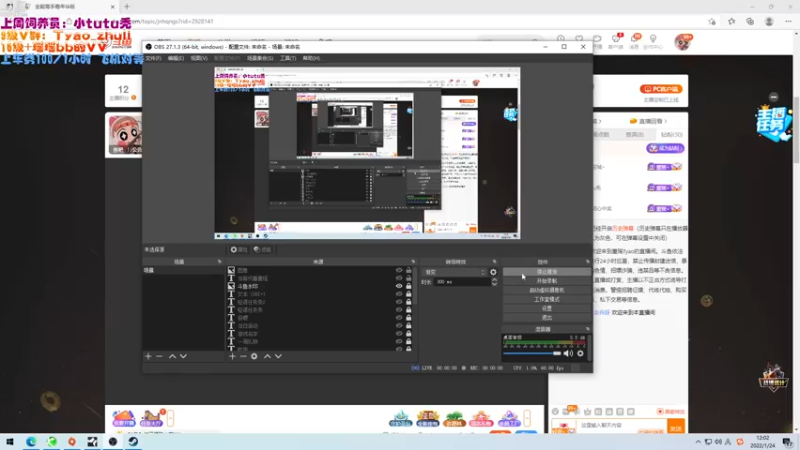The width and height of the screenshot is (800, 450).
Task: Open OBS from Windows taskbar
Action: (x=113, y=441)
